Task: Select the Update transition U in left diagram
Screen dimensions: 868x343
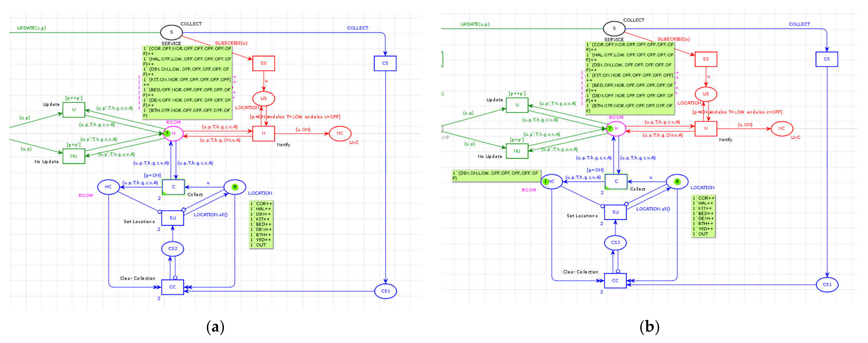Action: [74, 110]
